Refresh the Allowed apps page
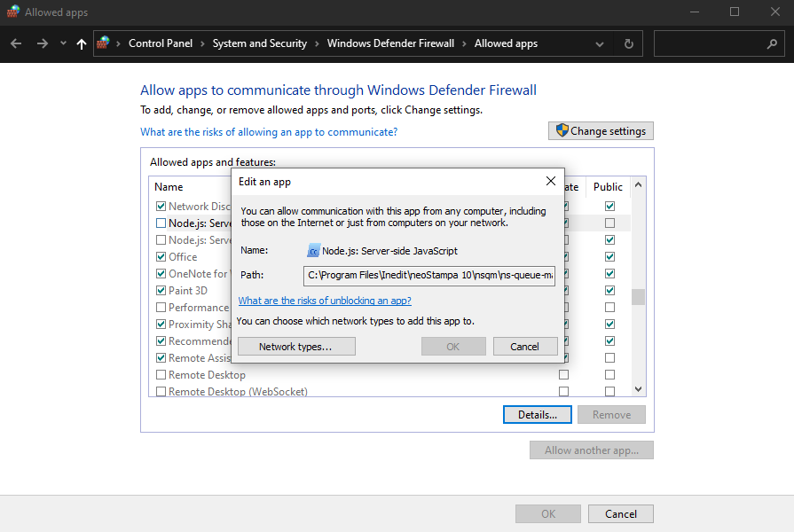This screenshot has width=794, height=532. tap(629, 44)
